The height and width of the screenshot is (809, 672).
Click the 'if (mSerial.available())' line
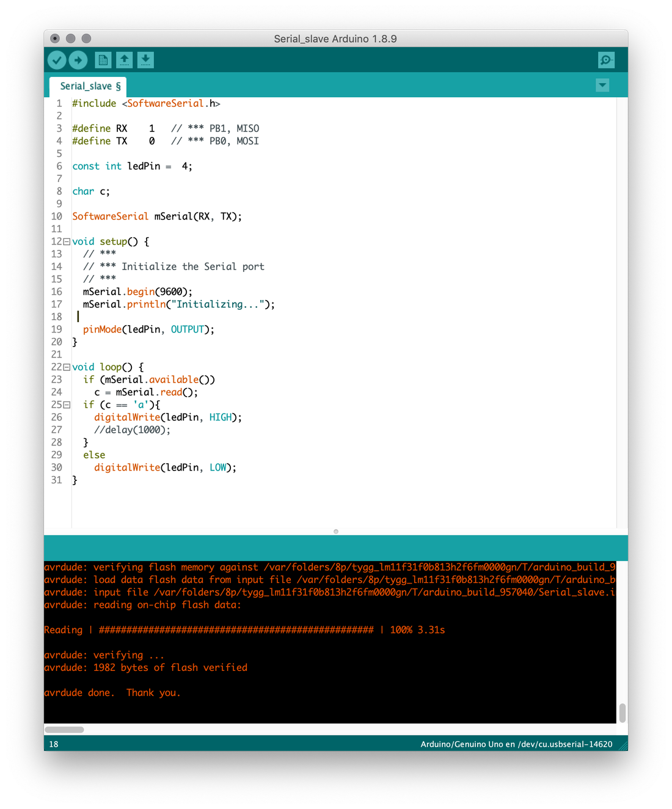tap(149, 379)
